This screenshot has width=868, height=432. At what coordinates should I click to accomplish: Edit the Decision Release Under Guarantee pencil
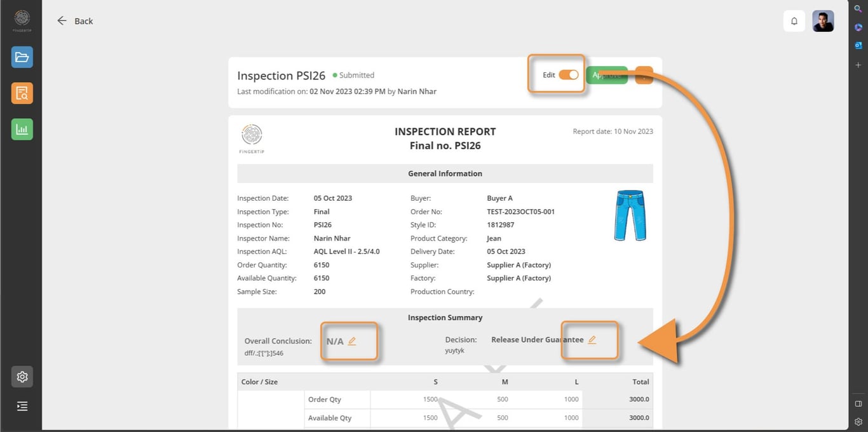tap(592, 340)
